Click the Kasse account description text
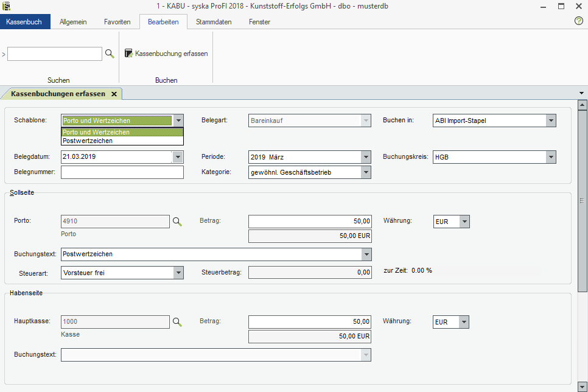The width and height of the screenshot is (588, 392). 71,334
